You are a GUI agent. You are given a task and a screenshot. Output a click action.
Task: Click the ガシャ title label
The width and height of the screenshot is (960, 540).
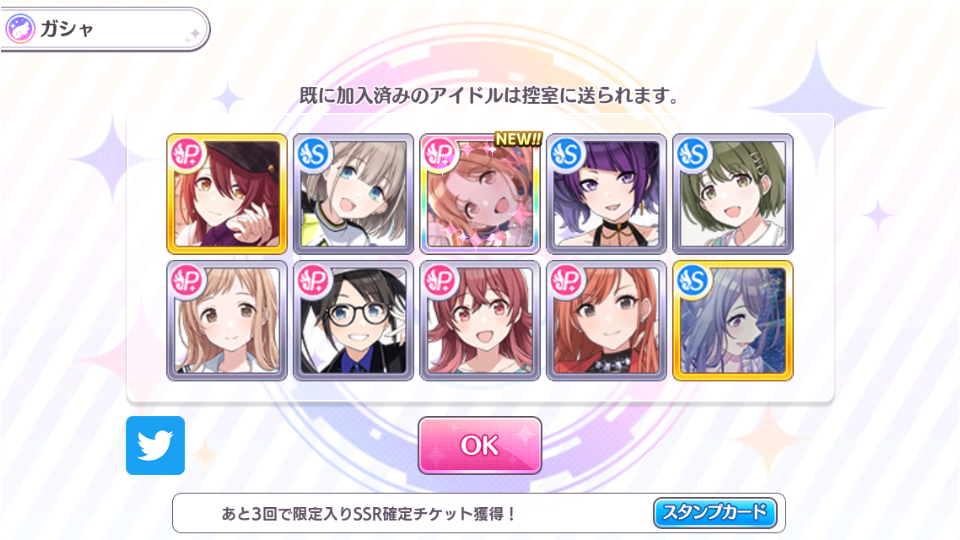(x=67, y=29)
